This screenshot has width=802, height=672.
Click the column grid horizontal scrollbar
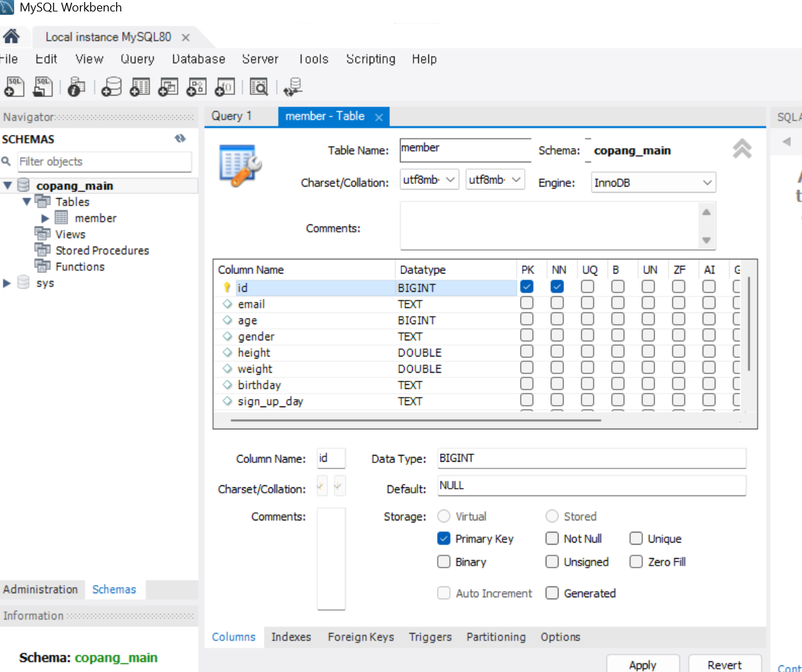tap(416, 420)
